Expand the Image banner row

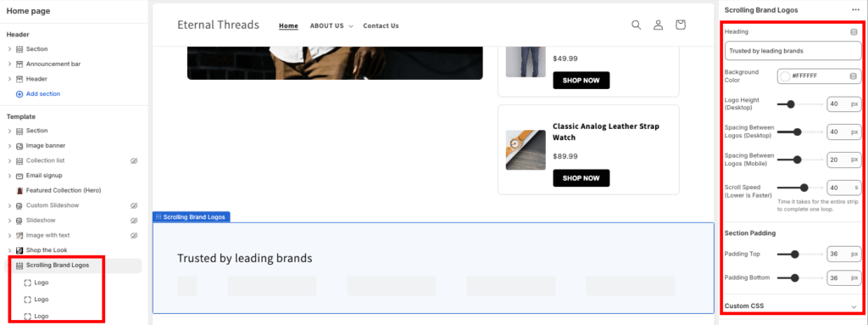click(9, 145)
